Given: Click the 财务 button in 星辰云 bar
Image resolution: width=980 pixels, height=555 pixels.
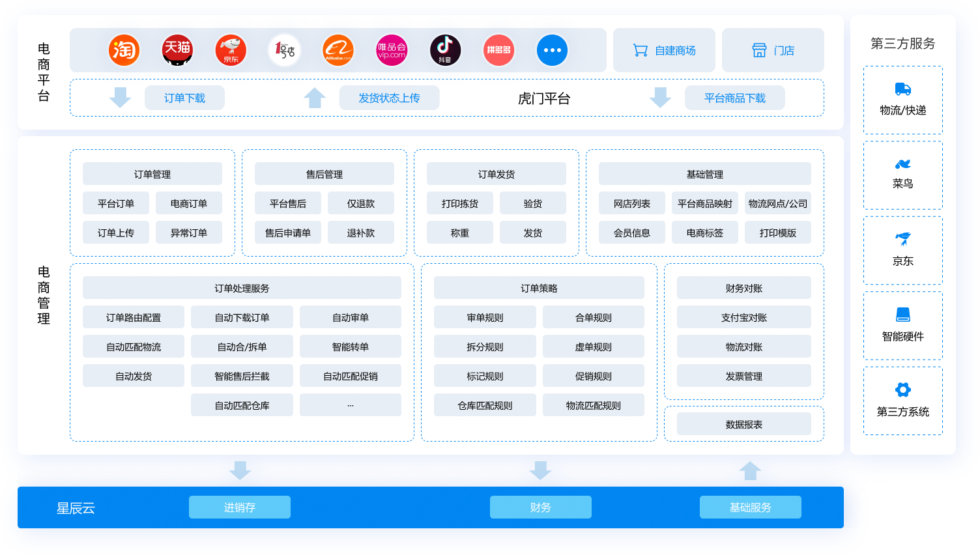Looking at the screenshot, I should tap(540, 507).
